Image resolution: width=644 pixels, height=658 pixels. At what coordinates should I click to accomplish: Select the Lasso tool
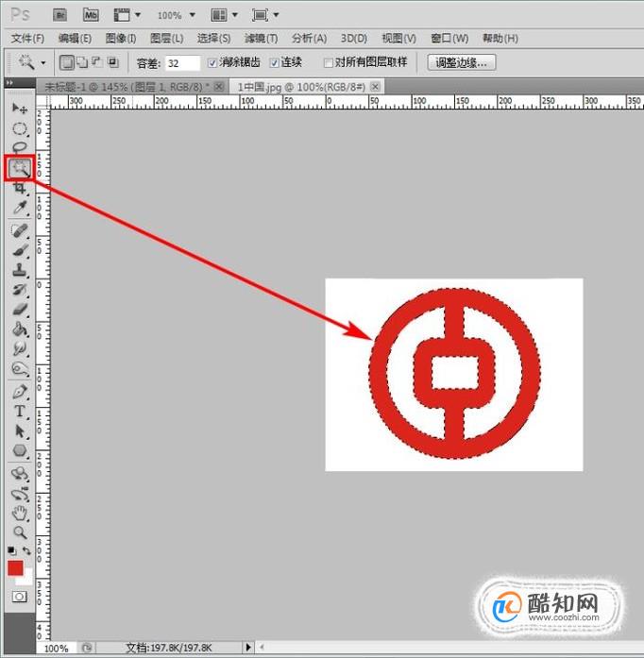coord(19,147)
